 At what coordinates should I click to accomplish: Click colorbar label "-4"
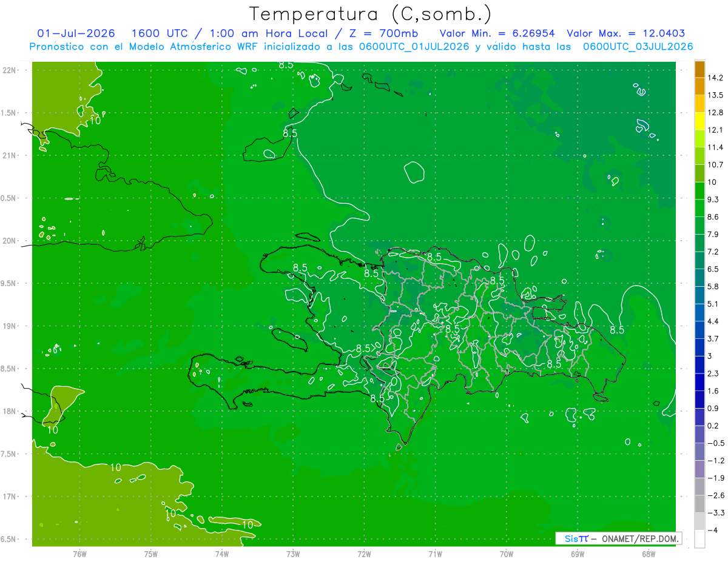(x=712, y=530)
